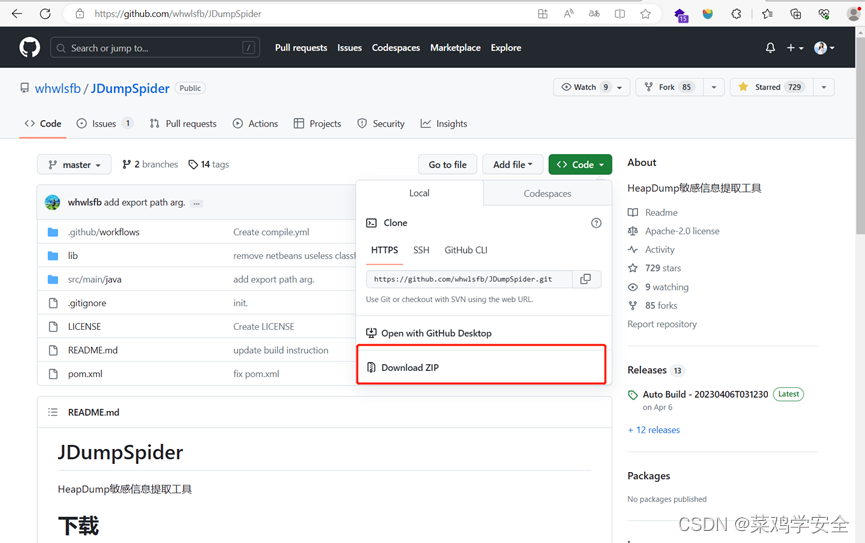
Task: Reload the page with refresh icon
Action: (45, 14)
